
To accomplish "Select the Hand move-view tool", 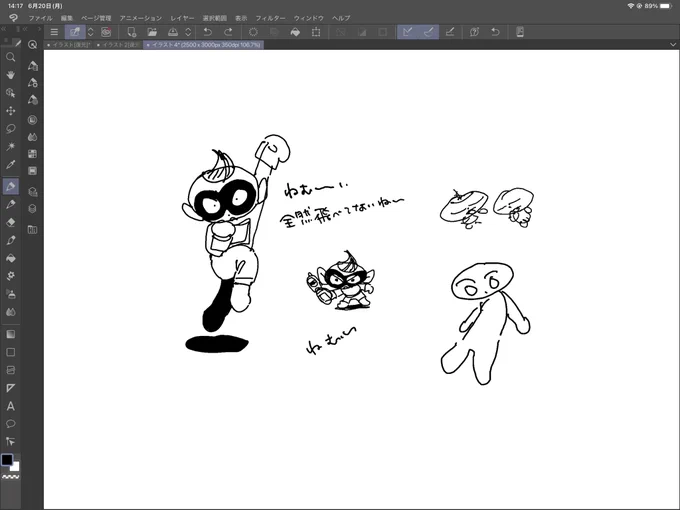I will [11, 75].
